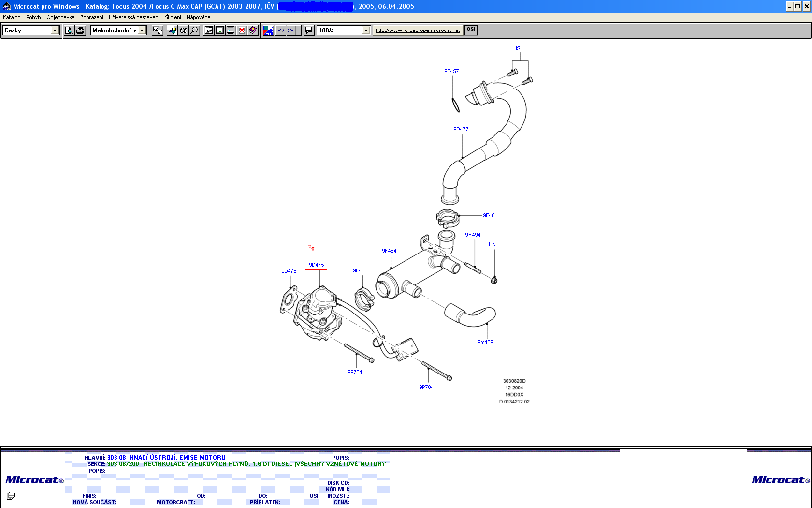Click the printer icon in toolbar

click(x=80, y=30)
